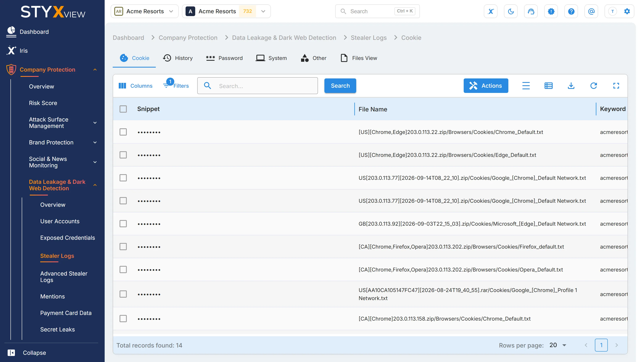Click the download icon in table toolbar
This screenshot has height=362, width=644.
pyautogui.click(x=571, y=86)
